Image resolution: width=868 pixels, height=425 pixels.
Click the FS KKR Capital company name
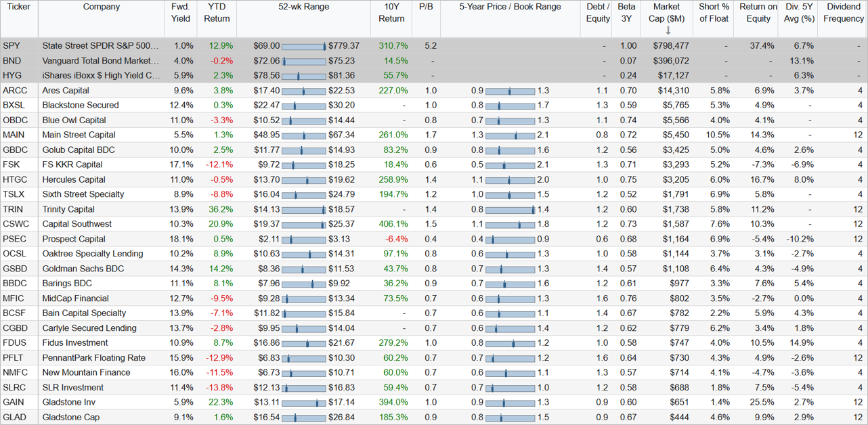72,165
